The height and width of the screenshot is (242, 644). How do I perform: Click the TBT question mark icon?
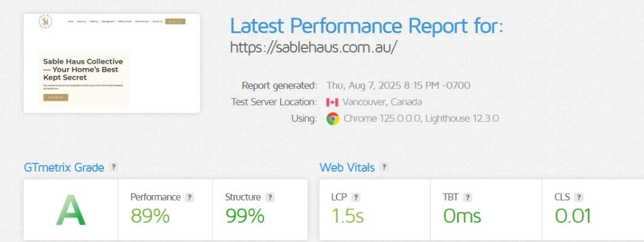pyautogui.click(x=468, y=197)
